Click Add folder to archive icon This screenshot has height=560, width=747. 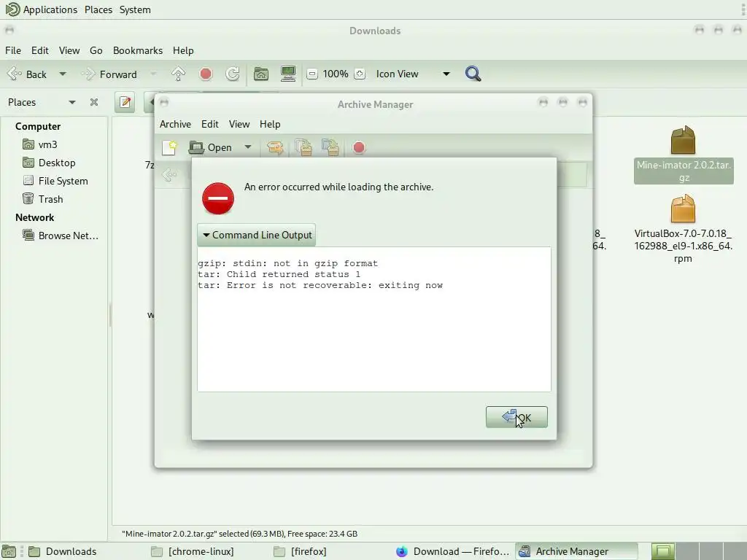[330, 147]
